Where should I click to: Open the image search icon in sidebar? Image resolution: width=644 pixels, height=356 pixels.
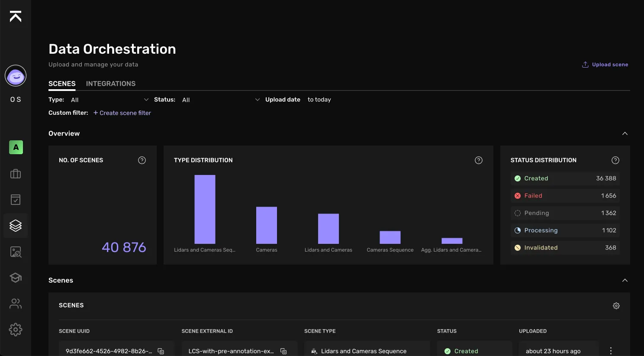pos(16,252)
